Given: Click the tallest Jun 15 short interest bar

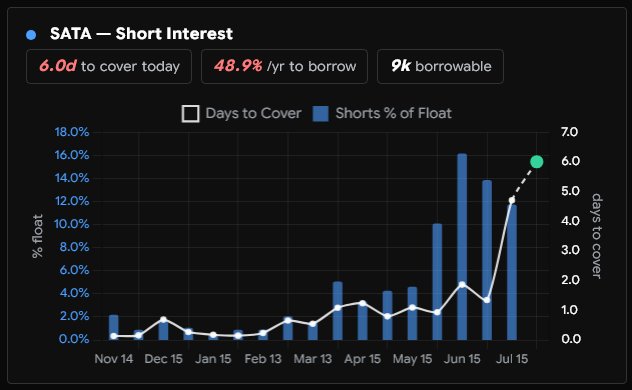Looking at the screenshot, I should 462,247.
